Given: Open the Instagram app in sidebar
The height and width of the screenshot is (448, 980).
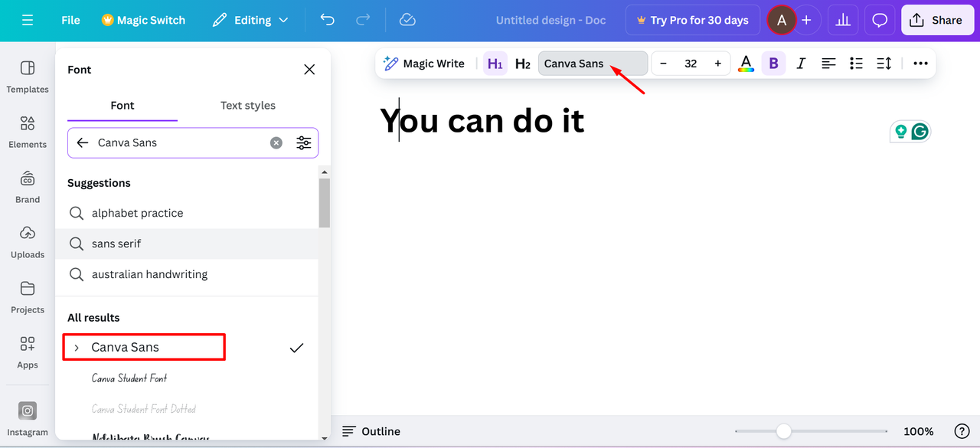Looking at the screenshot, I should pos(28,419).
